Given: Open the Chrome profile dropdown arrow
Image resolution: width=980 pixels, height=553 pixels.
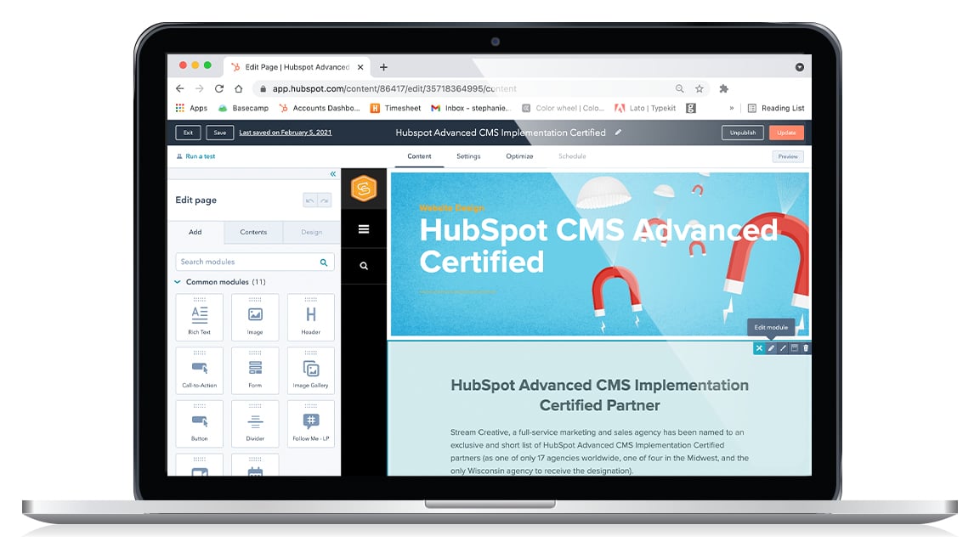Looking at the screenshot, I should click(799, 67).
